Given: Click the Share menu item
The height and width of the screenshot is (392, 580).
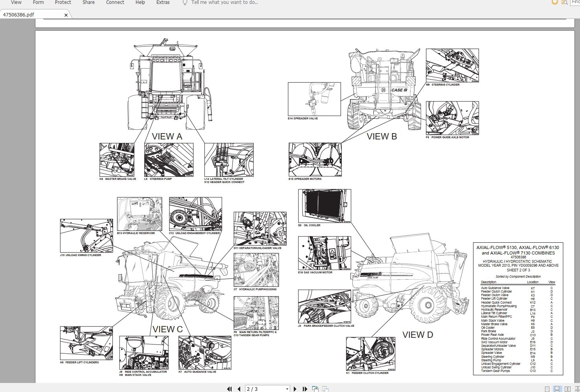Looking at the screenshot, I should [x=88, y=3].
